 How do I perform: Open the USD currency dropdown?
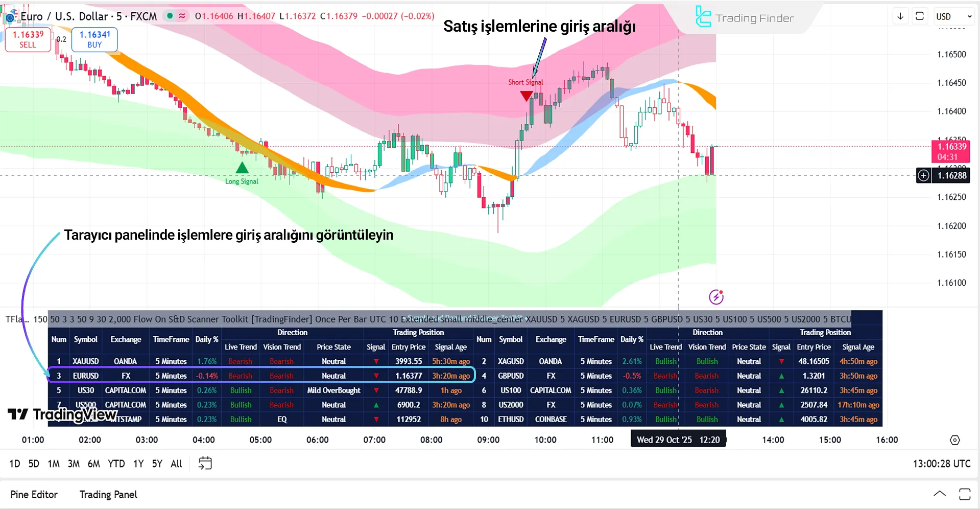(953, 16)
